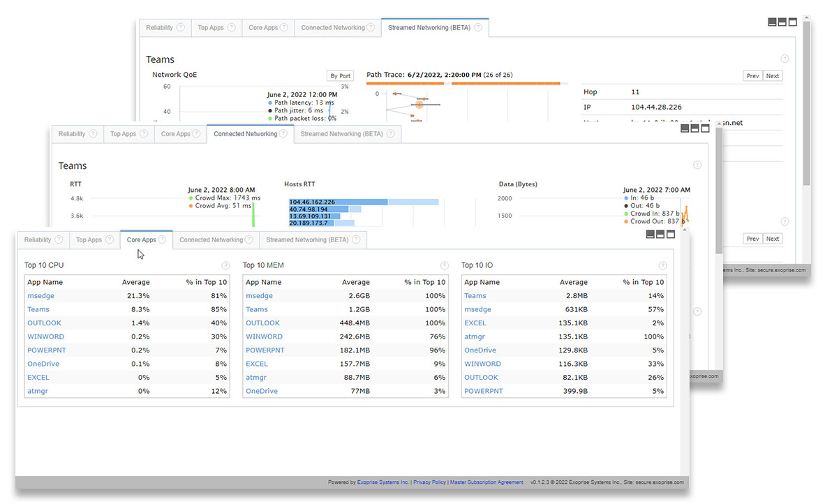Screen dimensions: 832x504
Task: Choose third layout icon in middle window
Action: [x=705, y=128]
